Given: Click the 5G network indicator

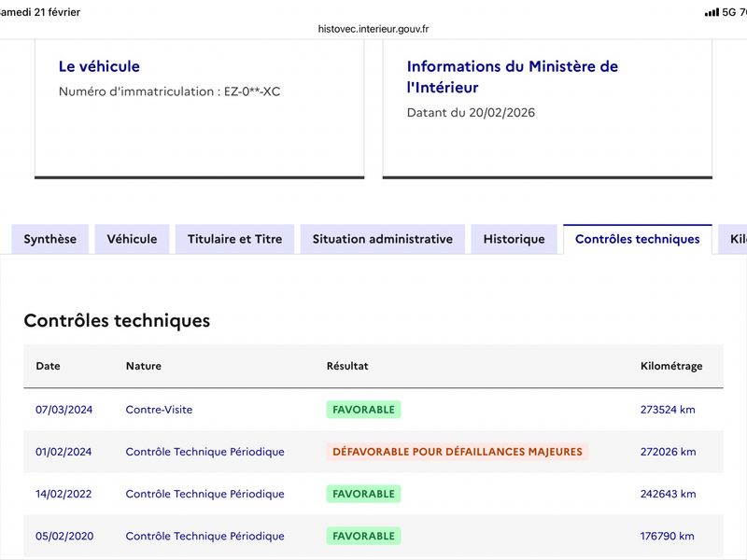Looking at the screenshot, I should pyautogui.click(x=729, y=12).
